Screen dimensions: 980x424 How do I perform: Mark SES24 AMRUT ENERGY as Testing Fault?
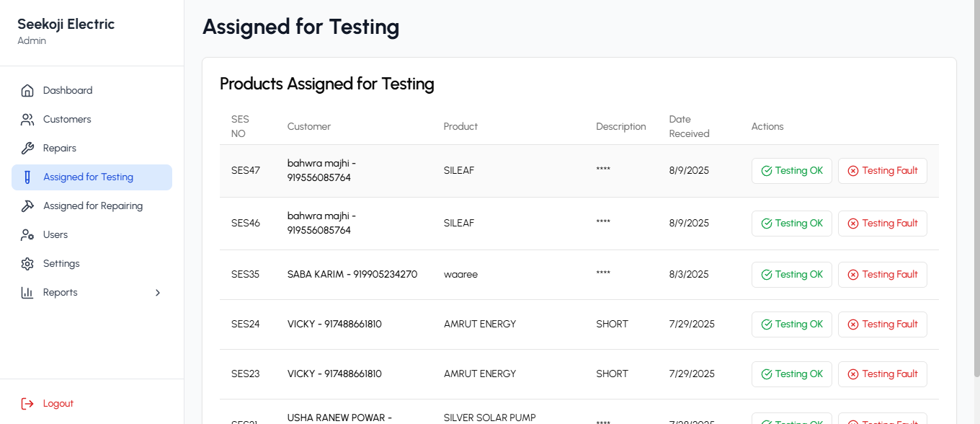883,324
